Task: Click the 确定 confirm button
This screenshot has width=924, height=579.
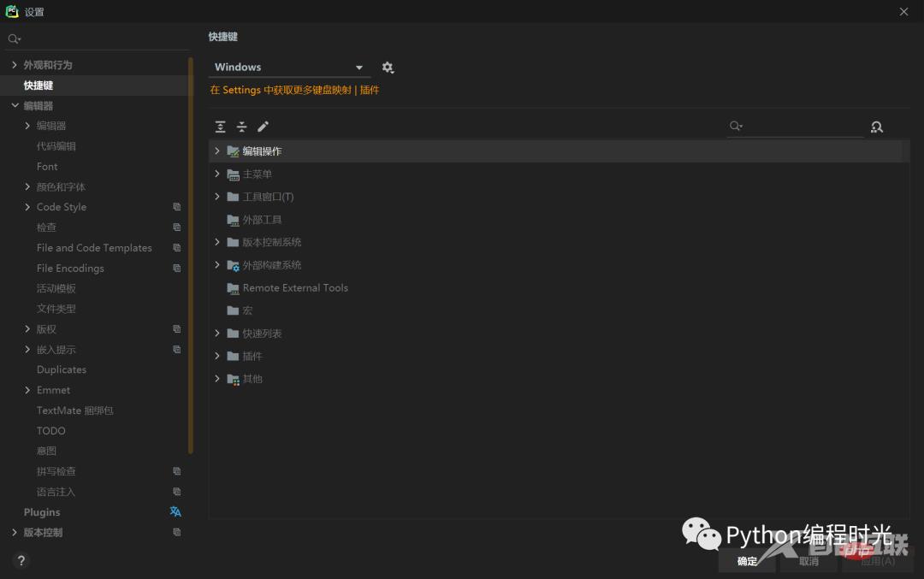Action: click(x=746, y=561)
